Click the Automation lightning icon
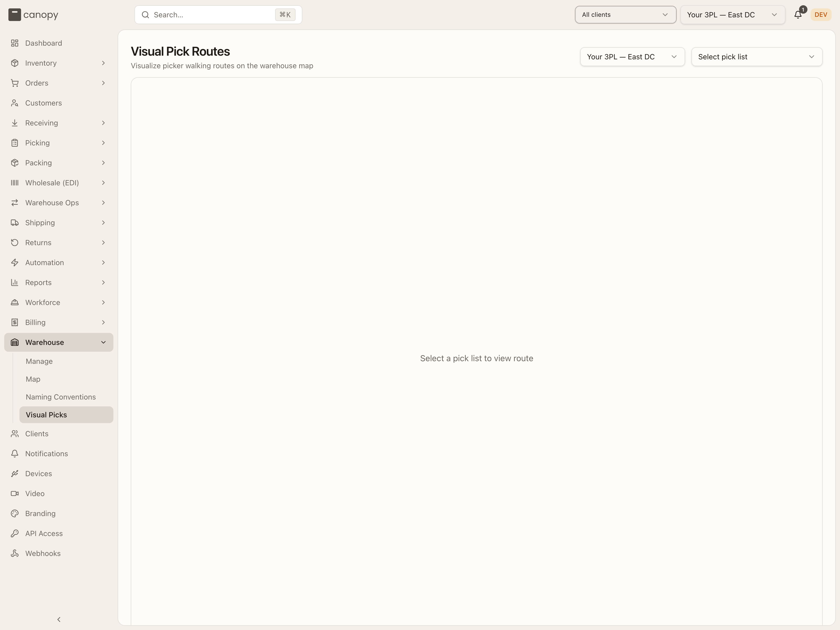Screen dimensions: 840x630 click(14, 262)
